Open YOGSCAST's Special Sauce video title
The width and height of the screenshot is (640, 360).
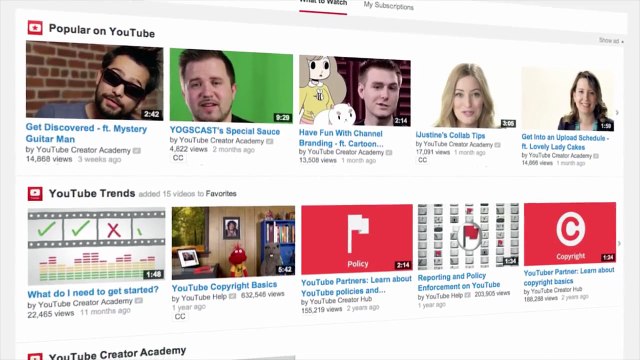pyautogui.click(x=225, y=131)
